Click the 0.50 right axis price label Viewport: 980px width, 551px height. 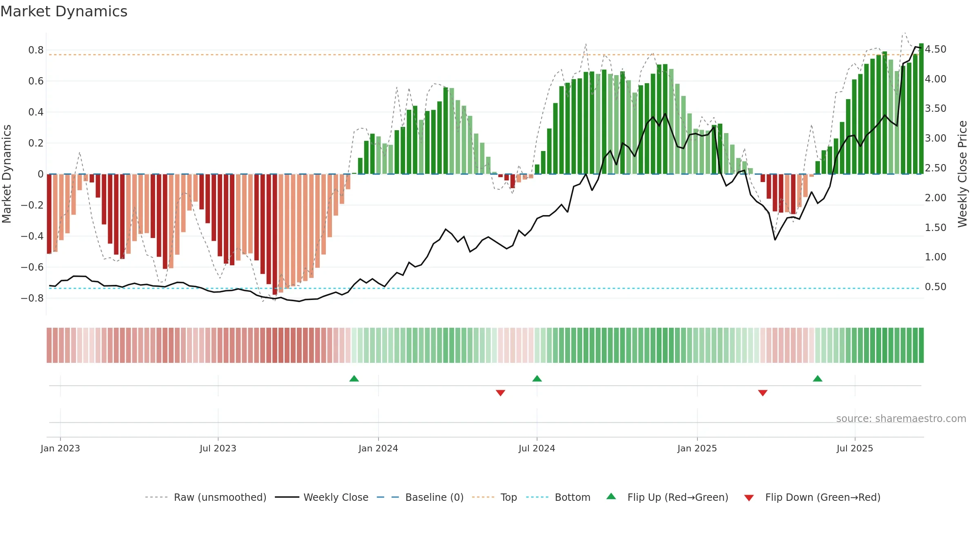[935, 287]
